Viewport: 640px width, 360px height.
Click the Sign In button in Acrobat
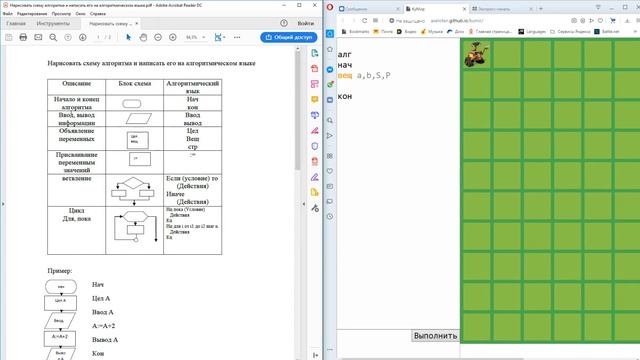coord(305,23)
